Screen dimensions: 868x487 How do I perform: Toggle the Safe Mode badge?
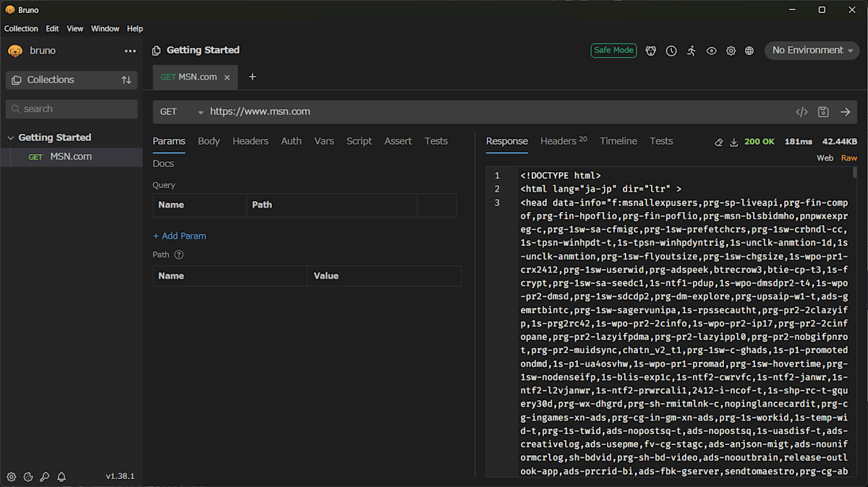613,51
